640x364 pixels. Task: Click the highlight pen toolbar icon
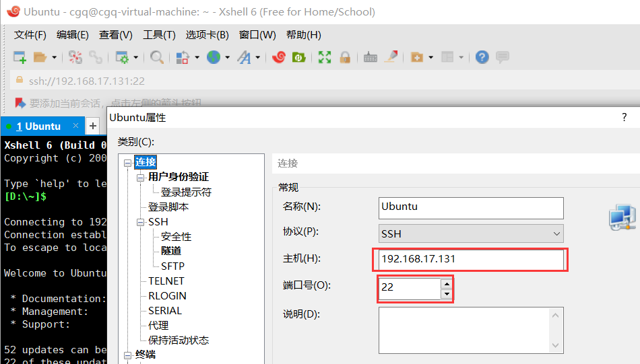(391, 57)
